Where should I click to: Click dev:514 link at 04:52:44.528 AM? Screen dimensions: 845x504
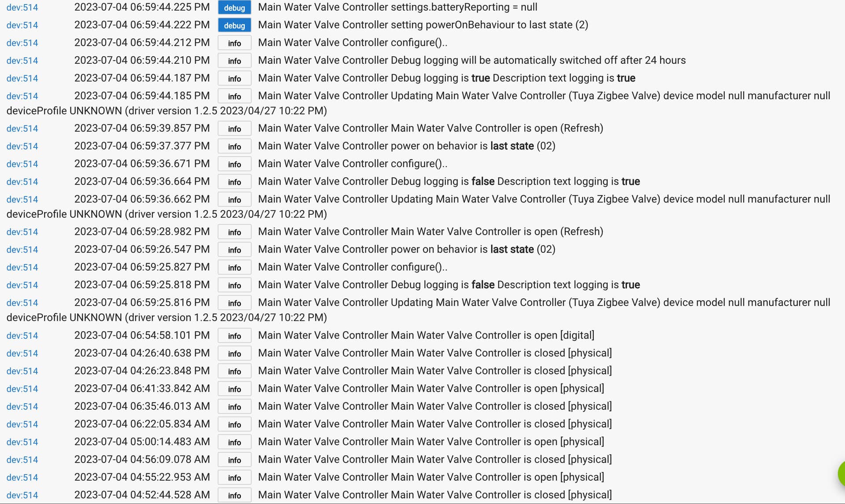22,495
